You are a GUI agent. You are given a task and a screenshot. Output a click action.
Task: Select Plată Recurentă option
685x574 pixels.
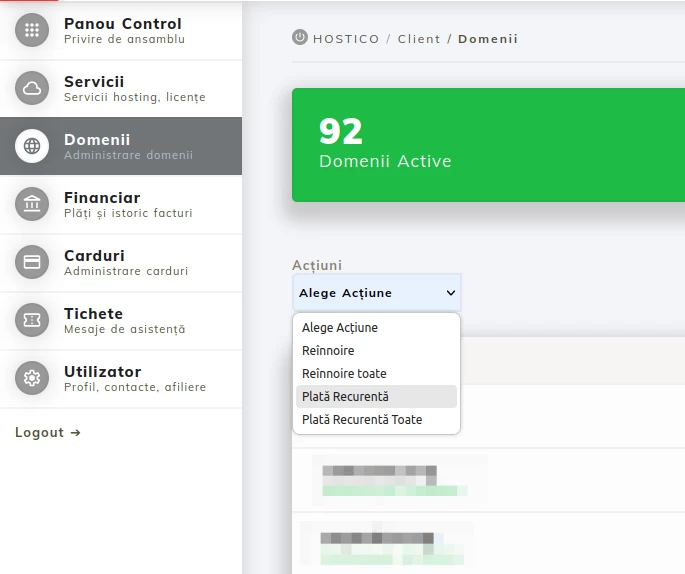coord(345,397)
